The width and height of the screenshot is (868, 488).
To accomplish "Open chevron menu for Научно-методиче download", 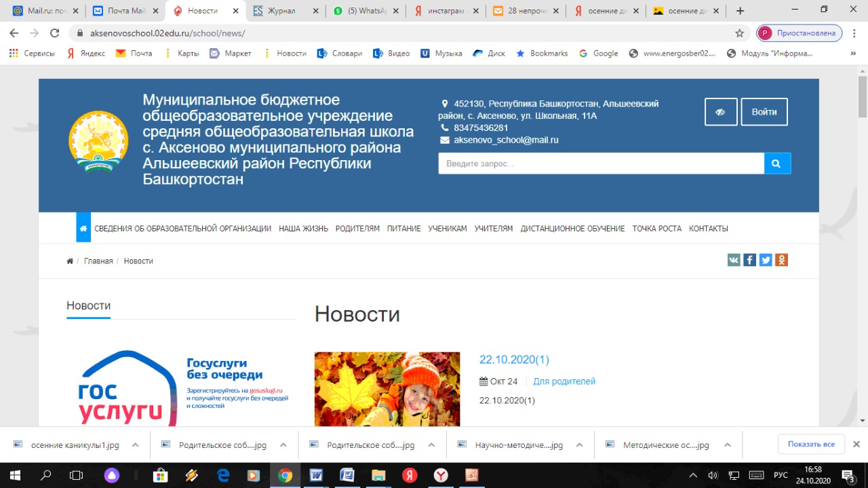I will click(x=579, y=445).
